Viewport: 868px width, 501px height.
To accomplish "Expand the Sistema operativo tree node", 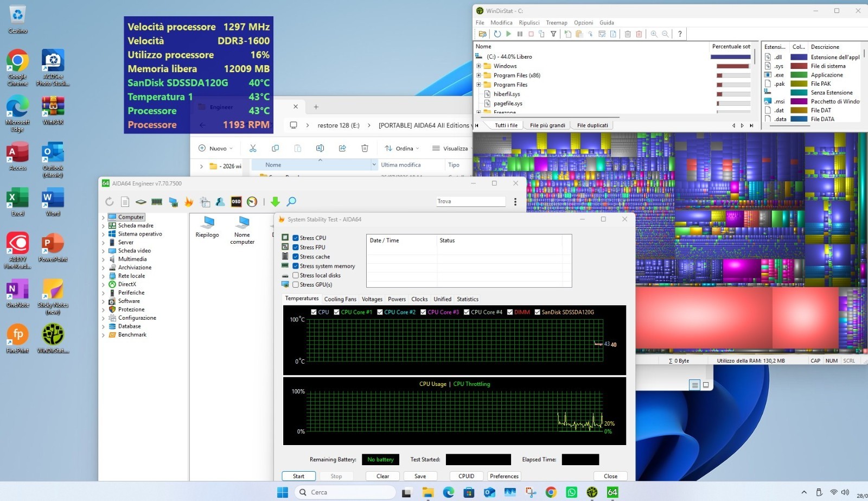I will click(x=103, y=234).
